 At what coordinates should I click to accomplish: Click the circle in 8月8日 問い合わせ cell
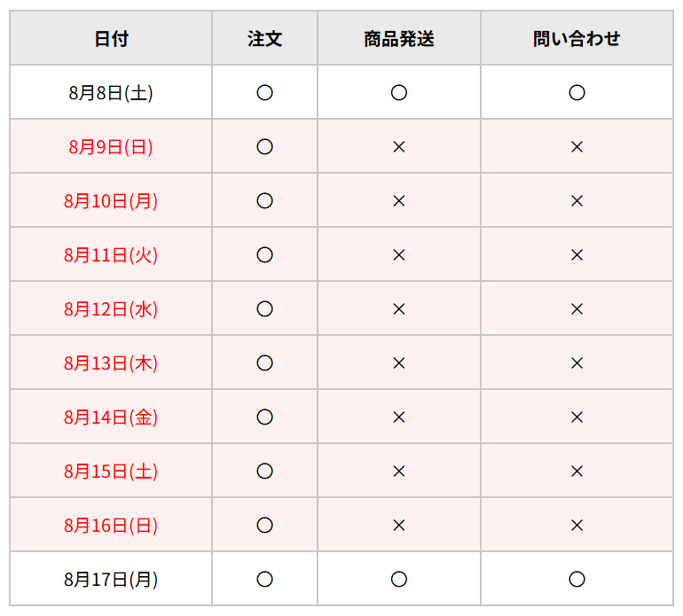point(577,93)
